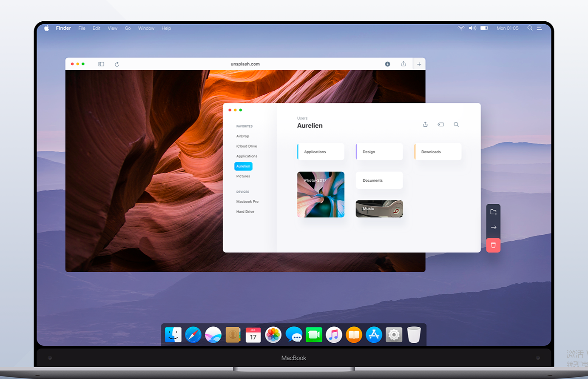The image size is (588, 379).
Task: Open the Design folder
Action: point(379,152)
